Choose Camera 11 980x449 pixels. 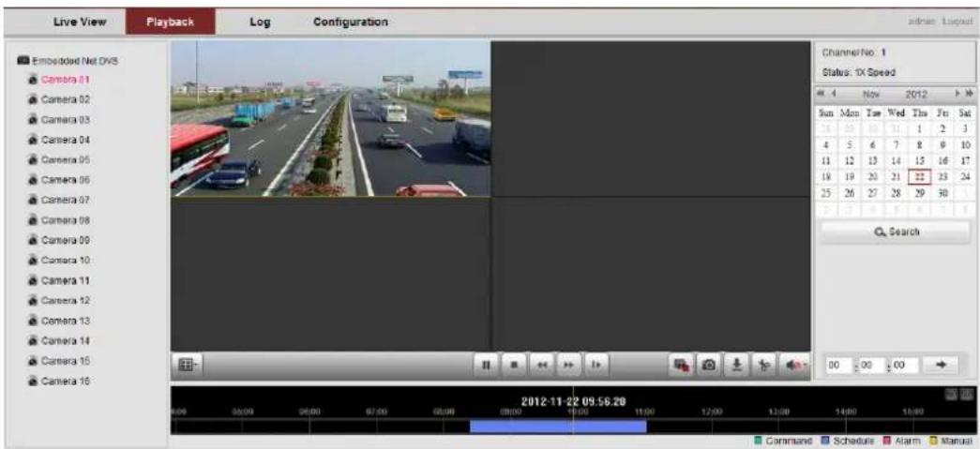[60, 280]
